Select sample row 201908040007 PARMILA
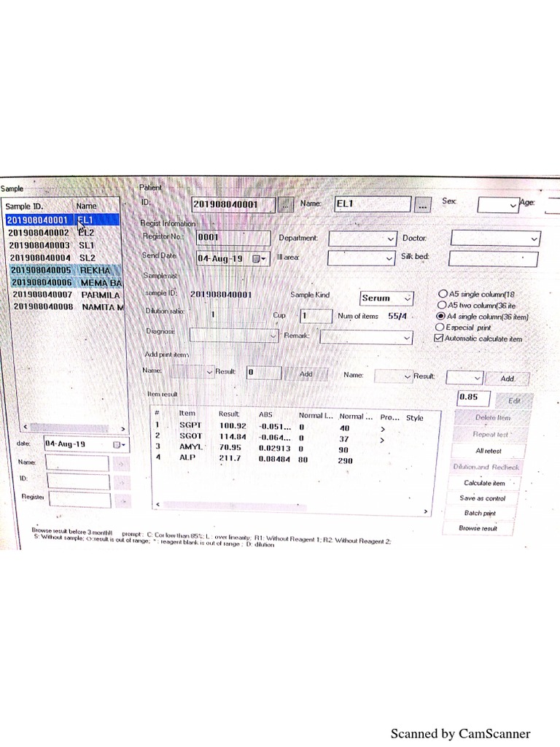The height and width of the screenshot is (747, 560). tap(68, 295)
